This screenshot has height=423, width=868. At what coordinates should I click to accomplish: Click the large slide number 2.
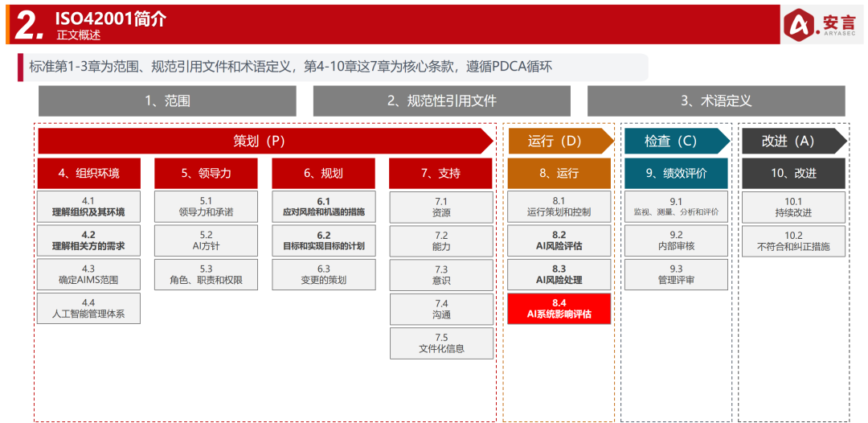click(30, 25)
